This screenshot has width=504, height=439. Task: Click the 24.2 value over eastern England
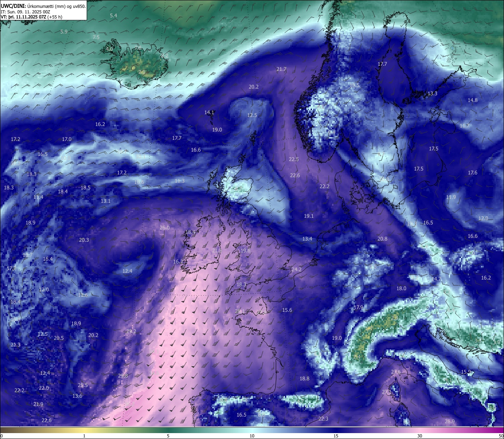click(x=296, y=269)
